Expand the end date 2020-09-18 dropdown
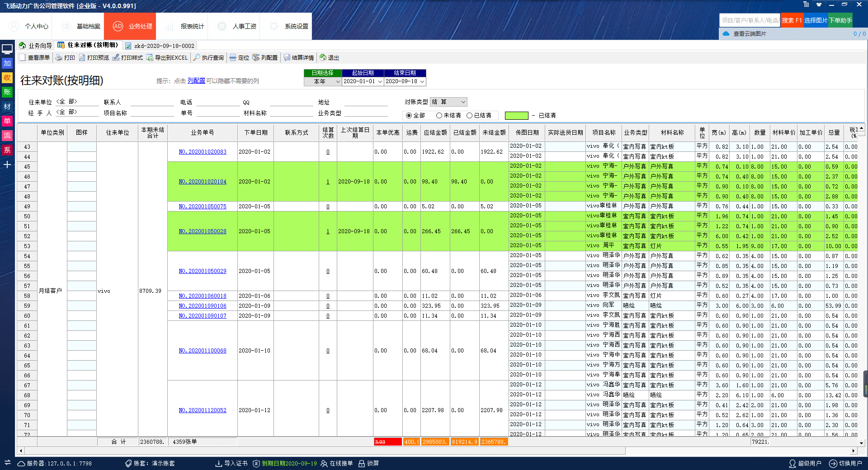The image size is (868, 470). click(x=422, y=82)
